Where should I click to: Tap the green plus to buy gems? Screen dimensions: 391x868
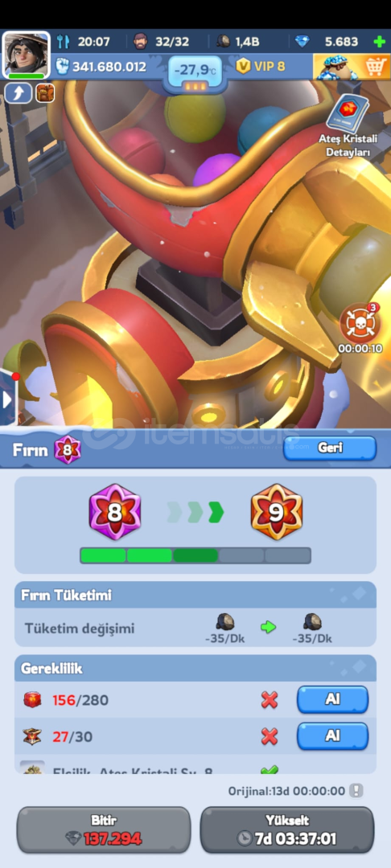coord(380,42)
